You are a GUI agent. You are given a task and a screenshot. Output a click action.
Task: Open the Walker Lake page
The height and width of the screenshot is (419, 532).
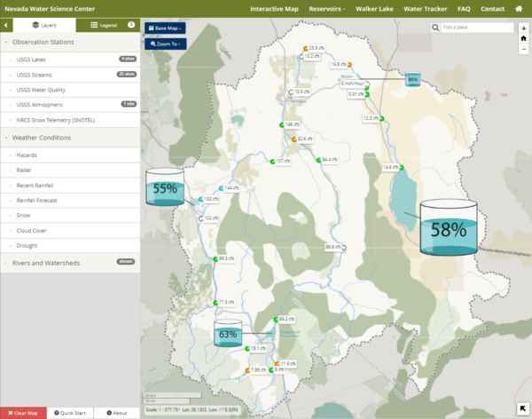point(374,9)
